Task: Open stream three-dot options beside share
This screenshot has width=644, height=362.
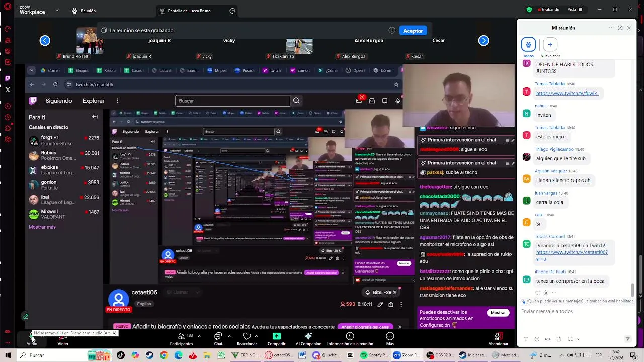Action: tap(401, 304)
